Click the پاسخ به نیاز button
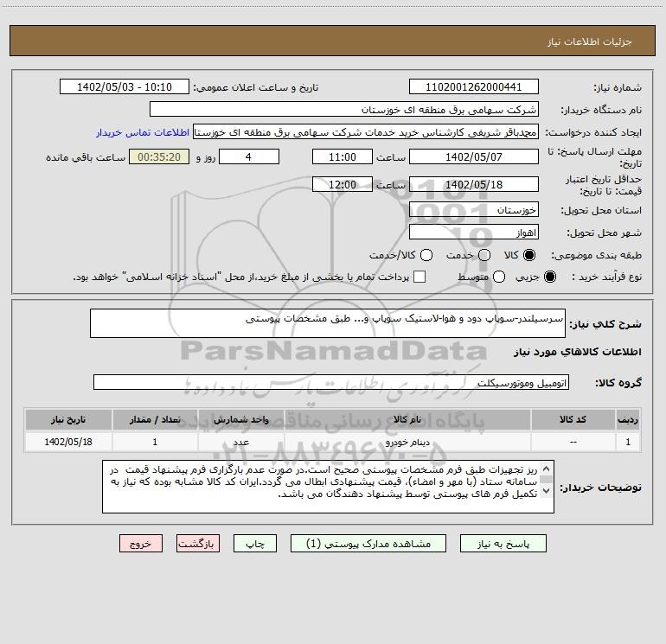Screen dimensions: 666x644 (x=503, y=544)
